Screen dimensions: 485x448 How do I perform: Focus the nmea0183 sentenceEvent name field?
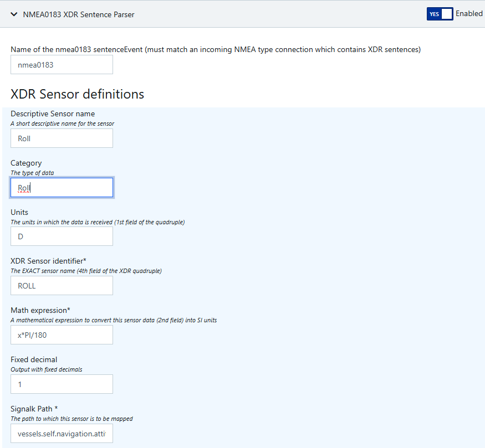[62, 65]
